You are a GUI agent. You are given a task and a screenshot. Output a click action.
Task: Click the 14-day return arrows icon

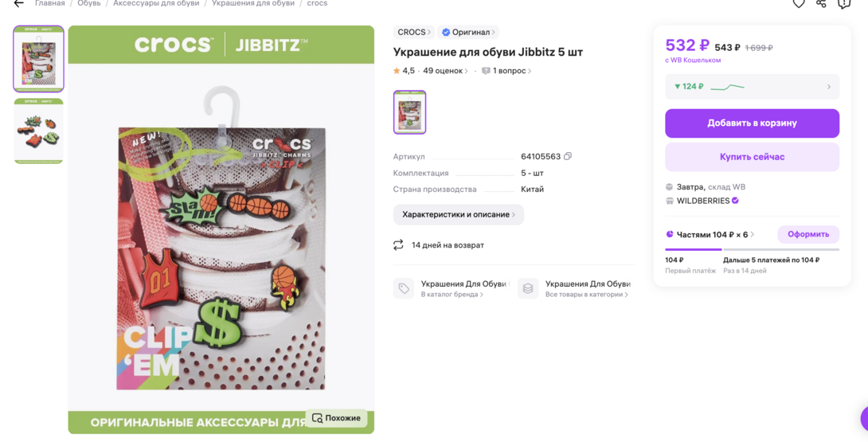click(x=399, y=244)
